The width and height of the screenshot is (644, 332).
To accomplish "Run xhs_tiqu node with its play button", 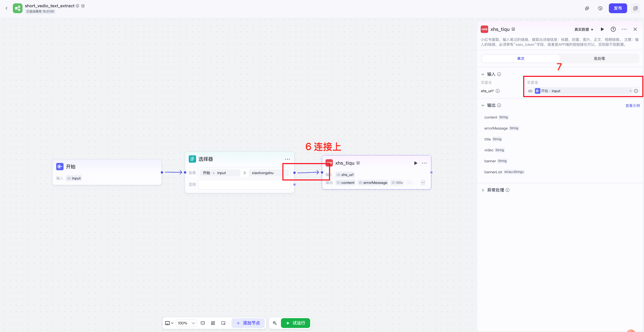I will coord(416,163).
